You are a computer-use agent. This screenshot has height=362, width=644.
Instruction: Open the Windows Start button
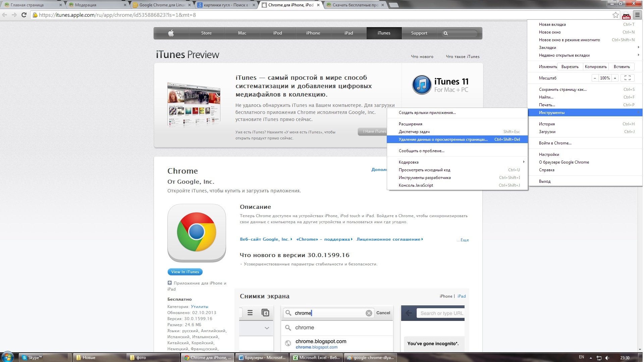click(7, 357)
